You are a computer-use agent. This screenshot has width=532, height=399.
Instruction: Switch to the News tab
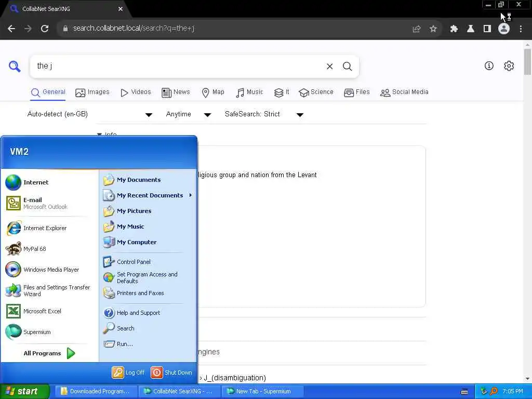(x=176, y=92)
